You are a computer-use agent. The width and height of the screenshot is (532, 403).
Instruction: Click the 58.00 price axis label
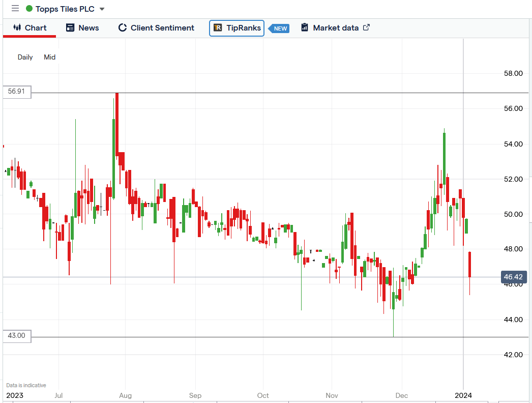(513, 73)
